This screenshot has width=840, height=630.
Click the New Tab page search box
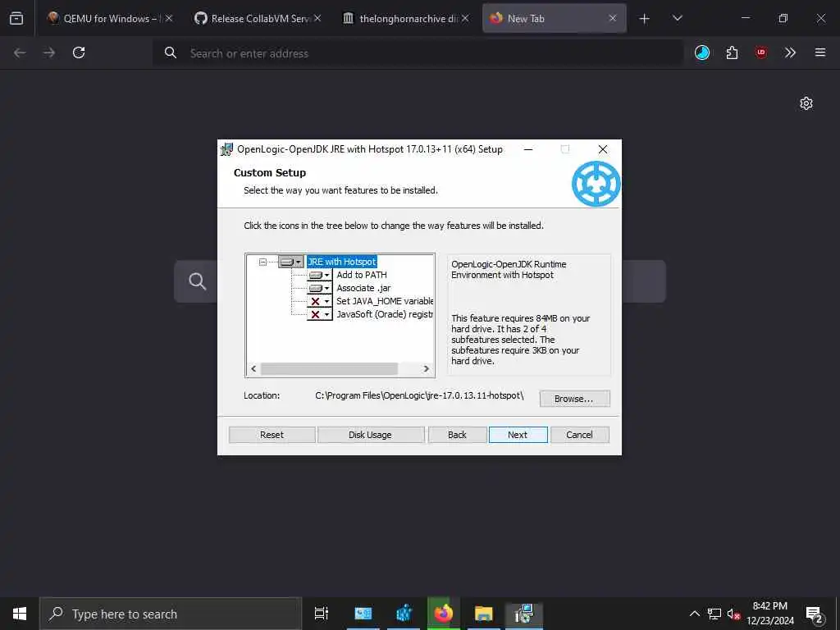click(420, 281)
